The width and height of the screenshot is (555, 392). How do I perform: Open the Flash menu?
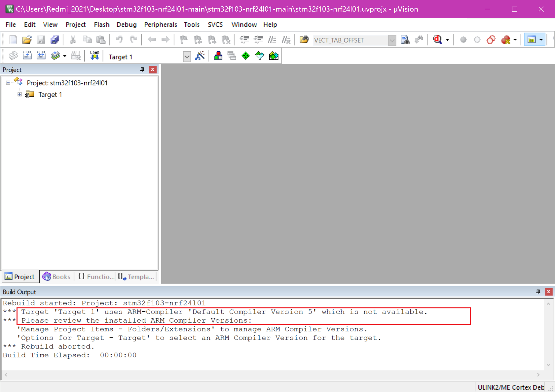pos(101,24)
